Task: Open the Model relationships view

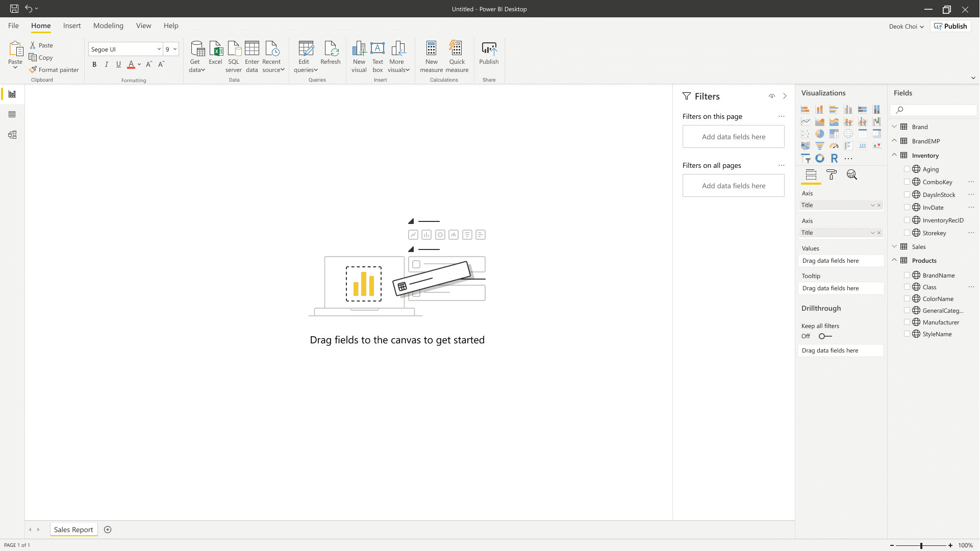Action: 12,135
